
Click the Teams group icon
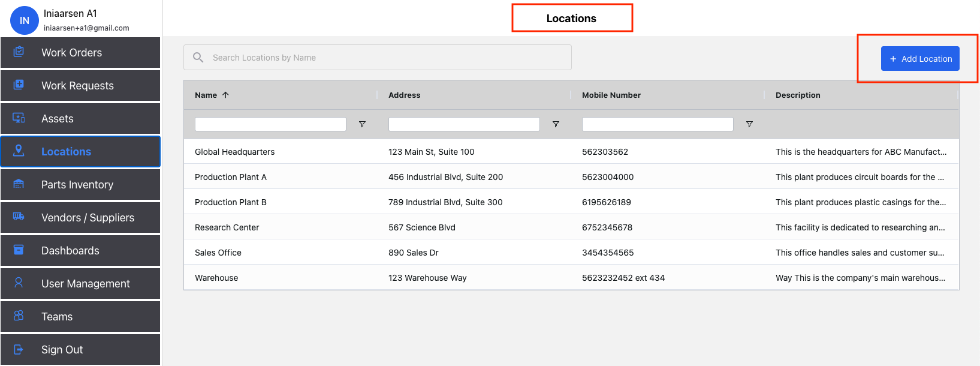coord(19,316)
